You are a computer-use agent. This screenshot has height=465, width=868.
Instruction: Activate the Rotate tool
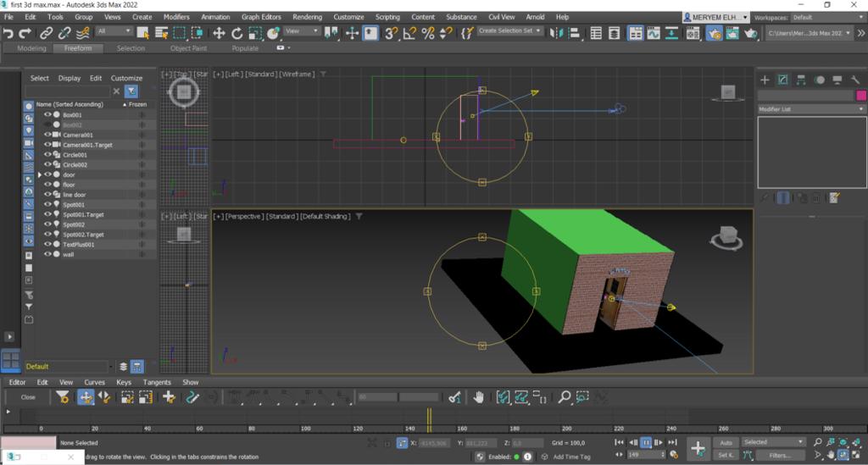237,33
